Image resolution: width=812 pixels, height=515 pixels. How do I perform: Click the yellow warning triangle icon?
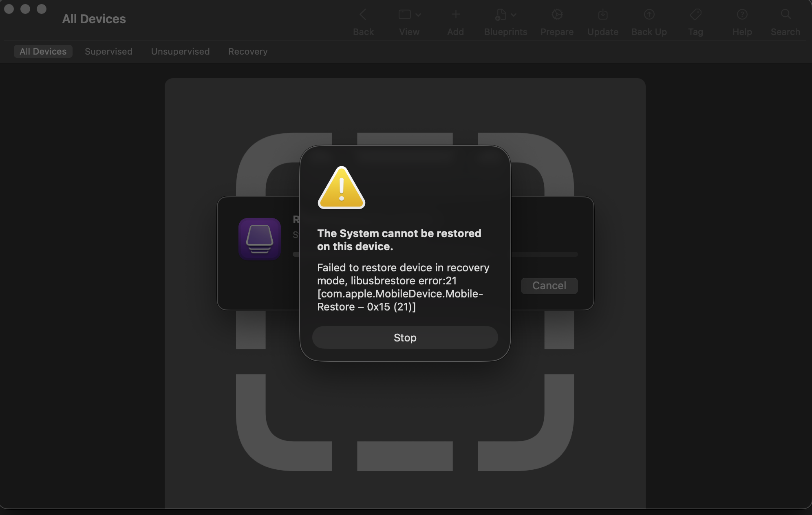point(342,188)
